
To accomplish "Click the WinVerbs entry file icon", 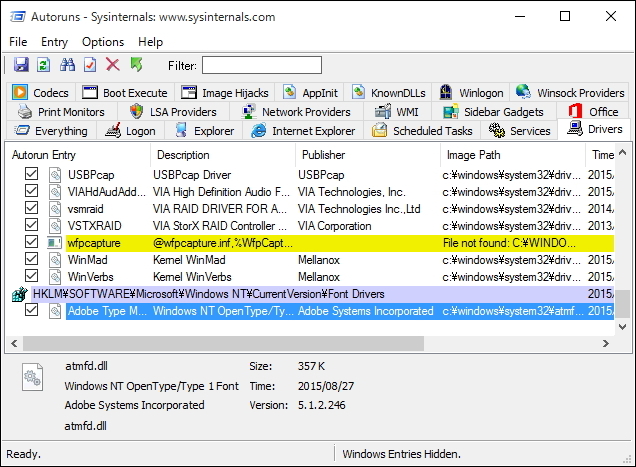I will click(55, 277).
